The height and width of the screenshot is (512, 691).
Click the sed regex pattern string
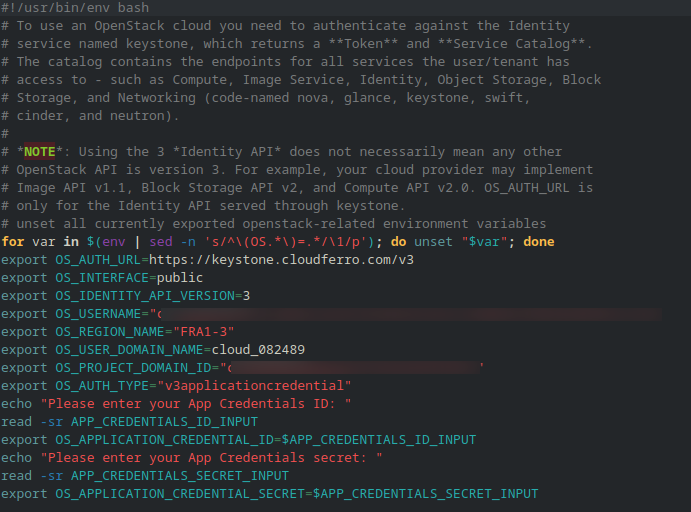click(285, 241)
